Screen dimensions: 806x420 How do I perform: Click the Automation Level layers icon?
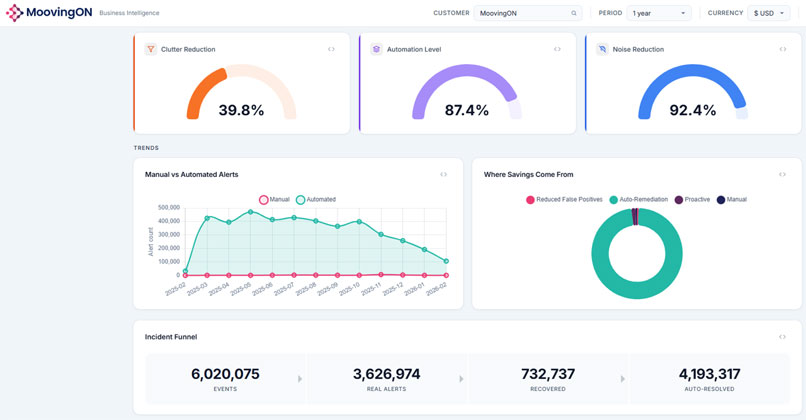pyautogui.click(x=376, y=49)
